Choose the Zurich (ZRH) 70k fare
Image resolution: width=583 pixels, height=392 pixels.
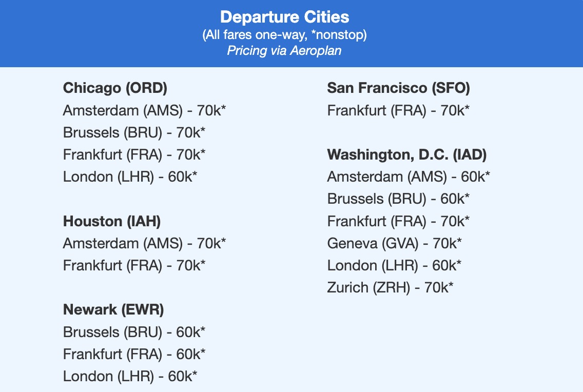point(390,287)
